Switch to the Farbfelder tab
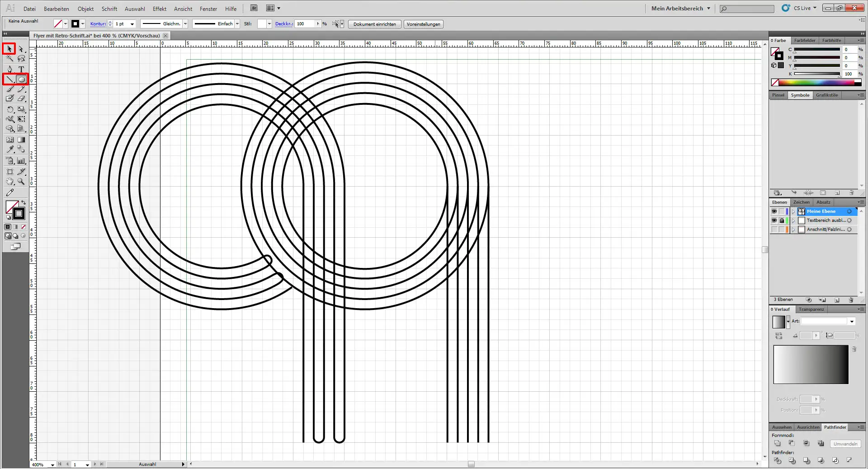 click(805, 41)
